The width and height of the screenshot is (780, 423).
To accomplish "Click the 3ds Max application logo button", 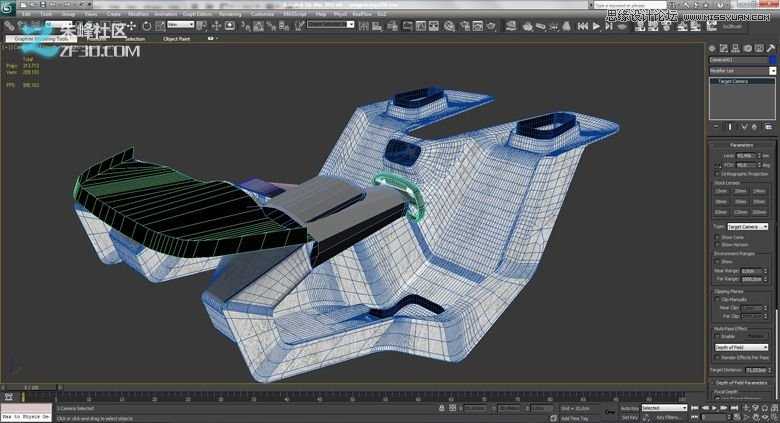I will click(7, 7).
